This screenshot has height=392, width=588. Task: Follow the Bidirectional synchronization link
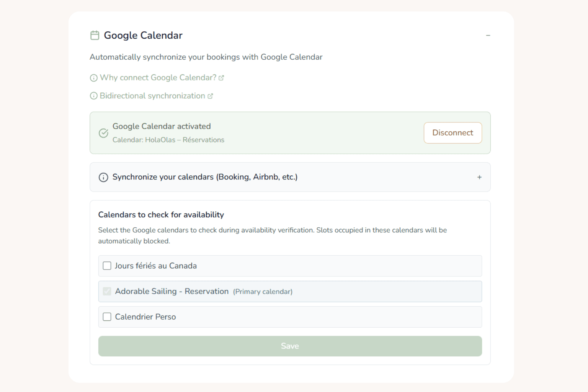152,96
